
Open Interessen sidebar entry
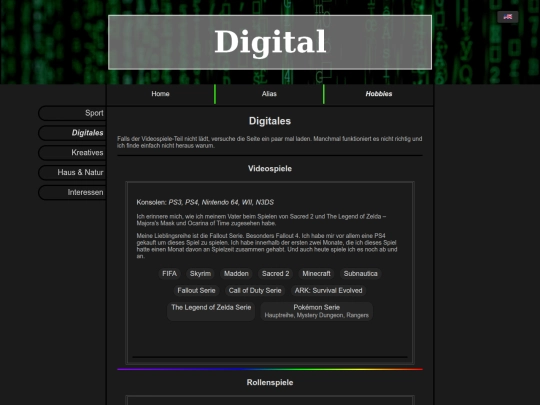[x=72, y=192]
